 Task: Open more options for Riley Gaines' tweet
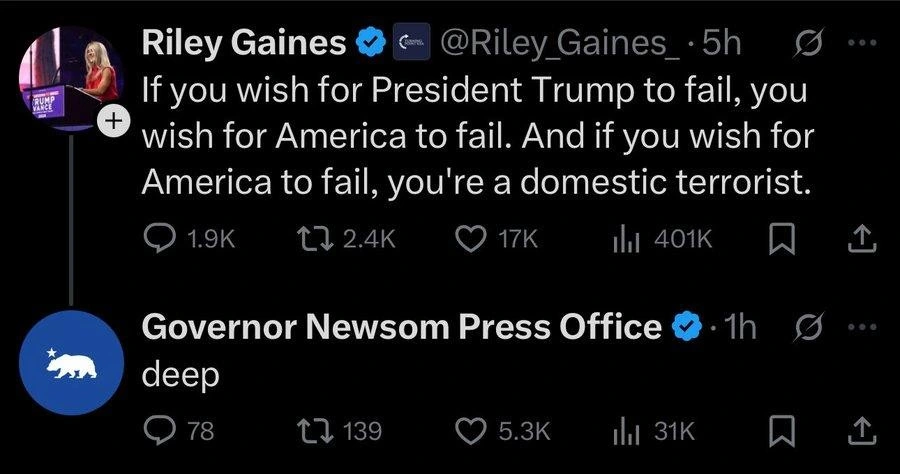(859, 43)
